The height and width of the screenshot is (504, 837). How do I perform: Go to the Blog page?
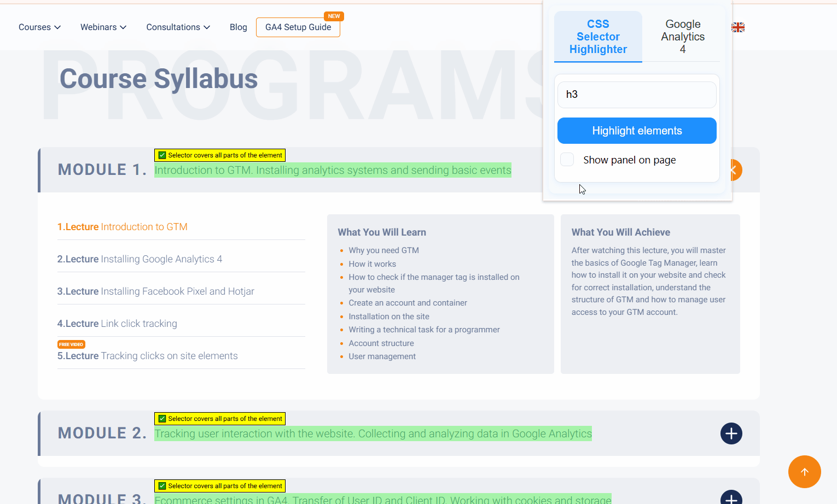(239, 27)
